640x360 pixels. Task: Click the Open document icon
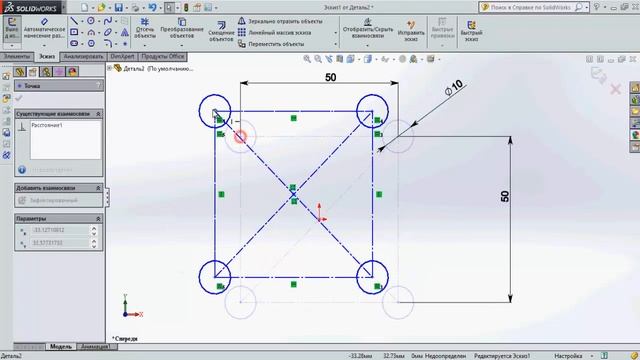tap(101, 7)
